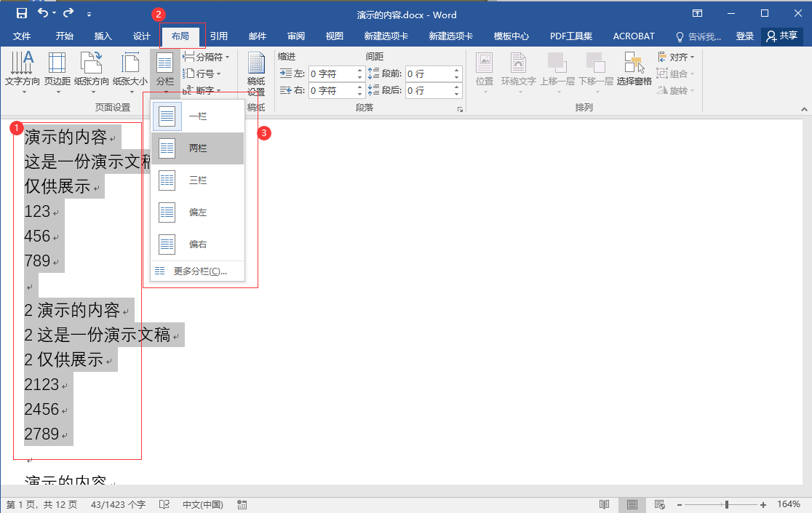Increase the 段前 spacing-before stepper
The image size is (812, 513).
pyautogui.click(x=457, y=70)
